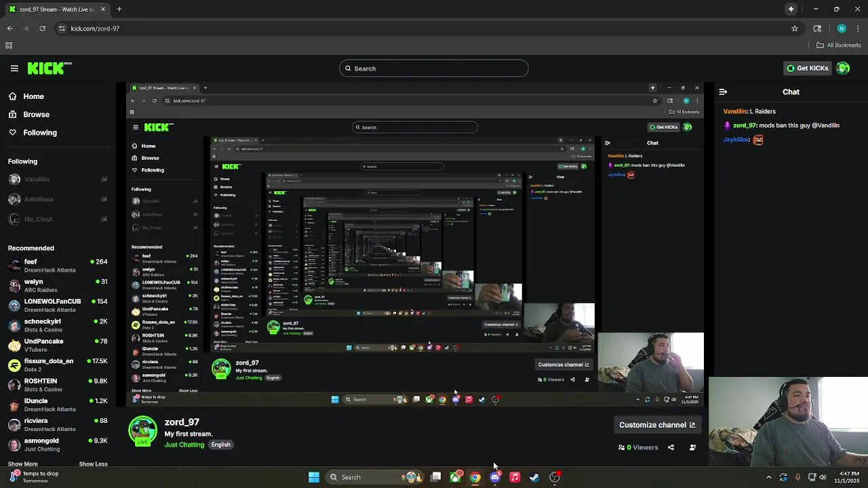Open recommended channel asmongold in the main sidebar
868x488 pixels.
(58, 445)
